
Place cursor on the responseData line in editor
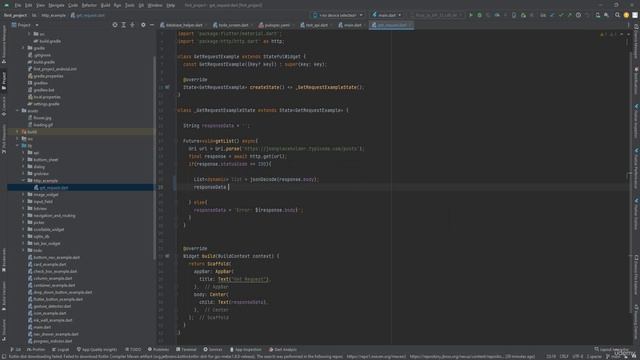(210, 187)
